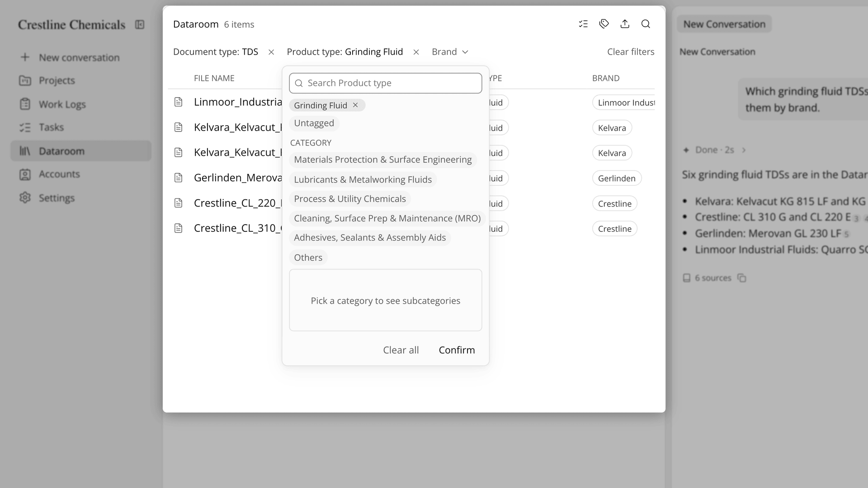
Task: Click Clear all in product type popup
Action: point(401,350)
